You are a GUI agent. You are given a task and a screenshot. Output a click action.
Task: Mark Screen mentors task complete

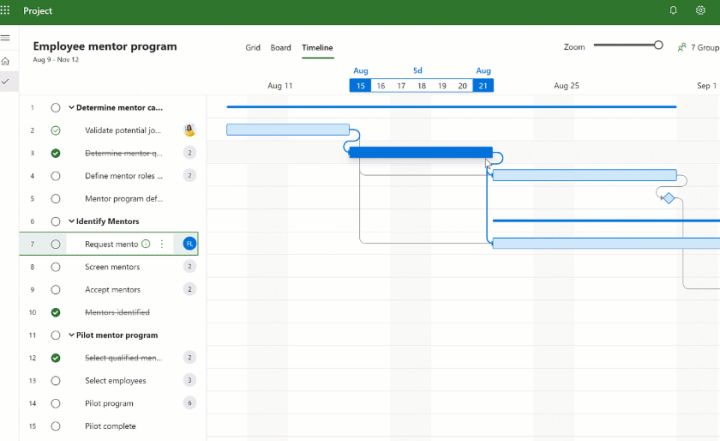click(56, 267)
